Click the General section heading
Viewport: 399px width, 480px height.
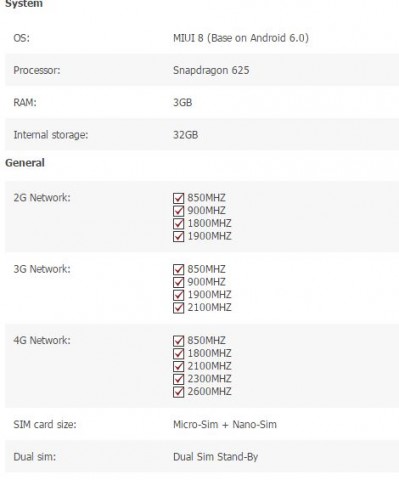[x=25, y=163]
